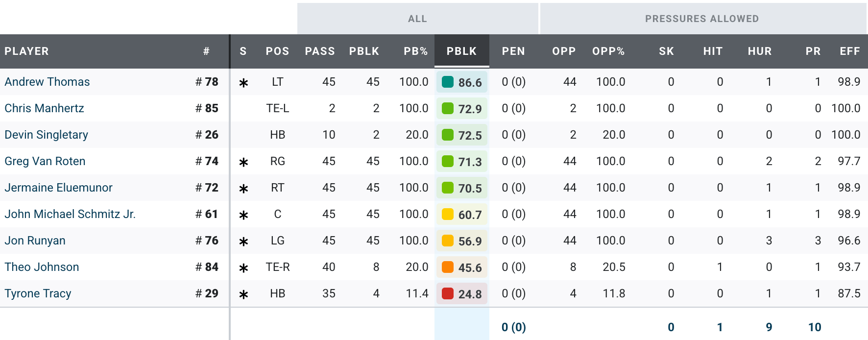Select the PRESSURES ALLOWED column group tab
Image resolution: width=868 pixels, height=340 pixels.
[701, 19]
